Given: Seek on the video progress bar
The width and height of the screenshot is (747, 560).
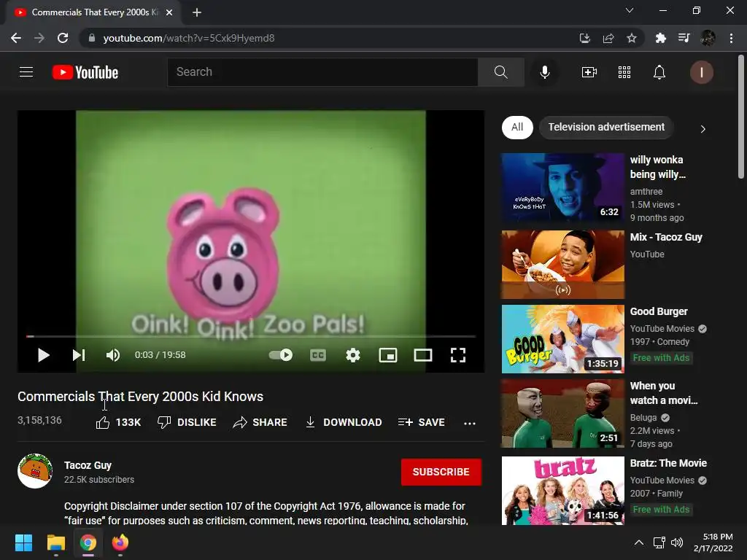Looking at the screenshot, I should 251,336.
